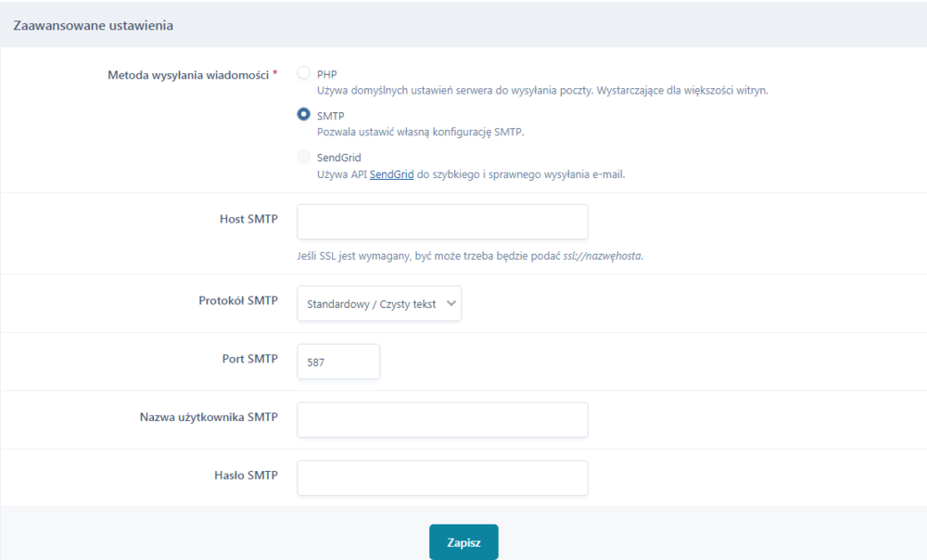Focus the Host SMTP text field
Image resolution: width=927 pixels, height=560 pixels.
[442, 223]
